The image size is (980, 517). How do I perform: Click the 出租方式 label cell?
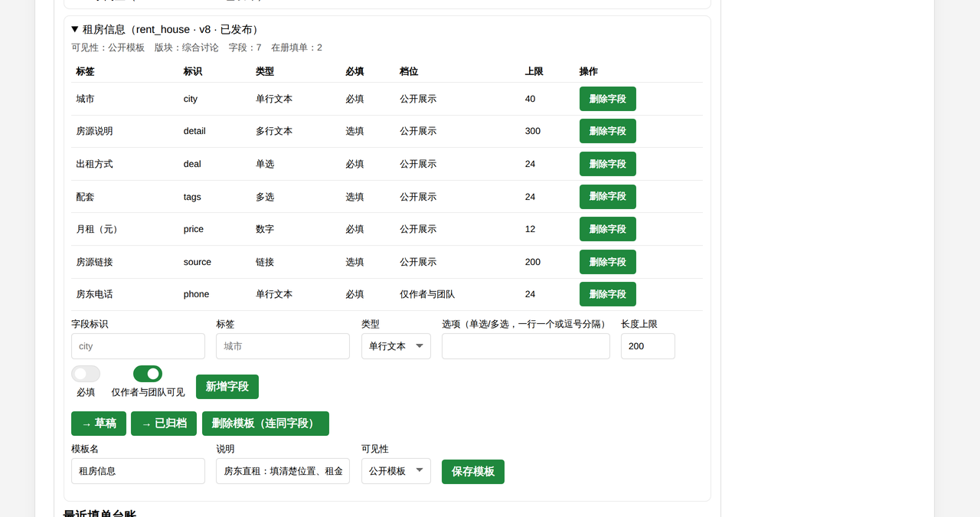click(x=94, y=164)
